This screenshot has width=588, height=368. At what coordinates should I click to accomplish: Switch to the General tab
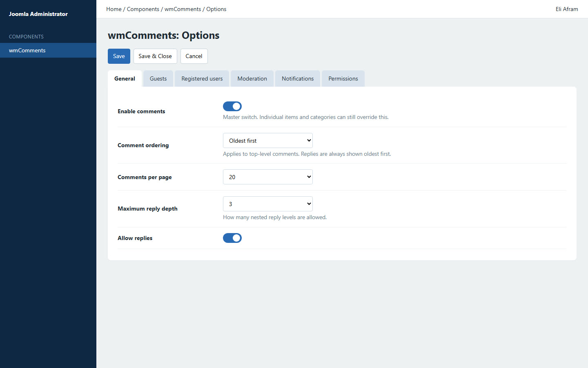tap(125, 79)
